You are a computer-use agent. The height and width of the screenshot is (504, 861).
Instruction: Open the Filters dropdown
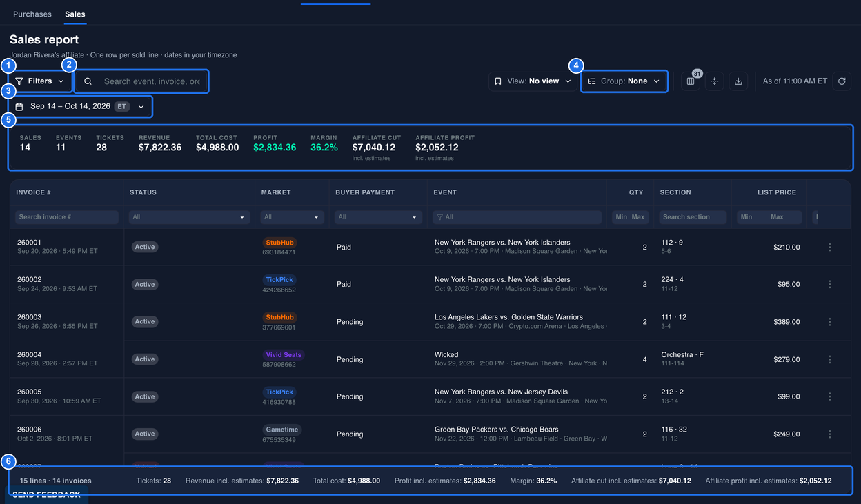40,81
